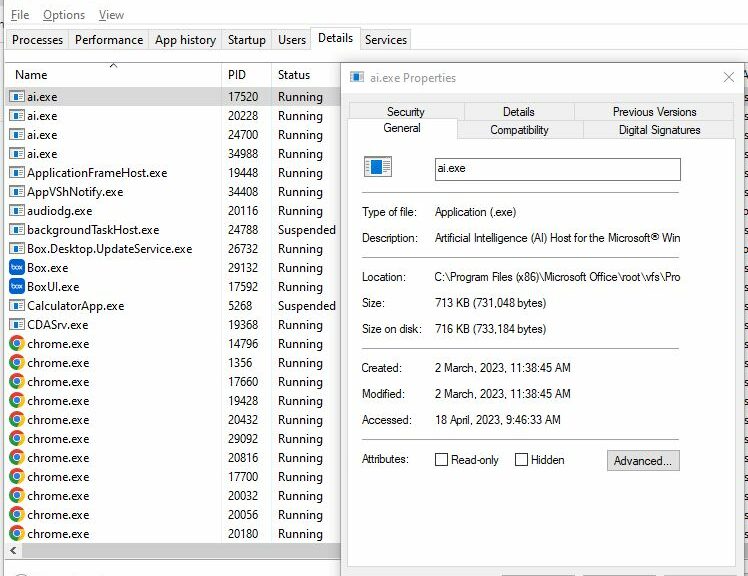Screen dimensions: 748x576
Task: Switch to the Services tab
Action: tap(386, 40)
